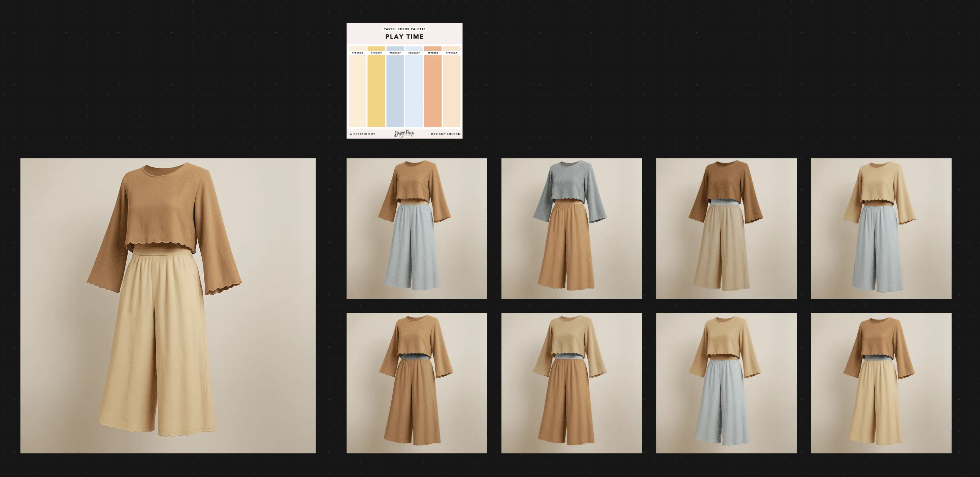Click the #F9B288 hex code label

tap(432, 53)
